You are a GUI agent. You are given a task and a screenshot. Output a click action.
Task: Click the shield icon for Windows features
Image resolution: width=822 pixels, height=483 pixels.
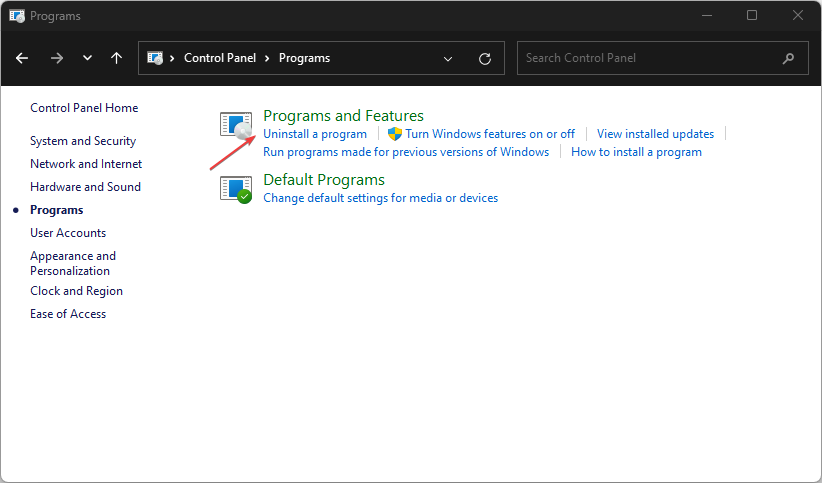(x=395, y=134)
